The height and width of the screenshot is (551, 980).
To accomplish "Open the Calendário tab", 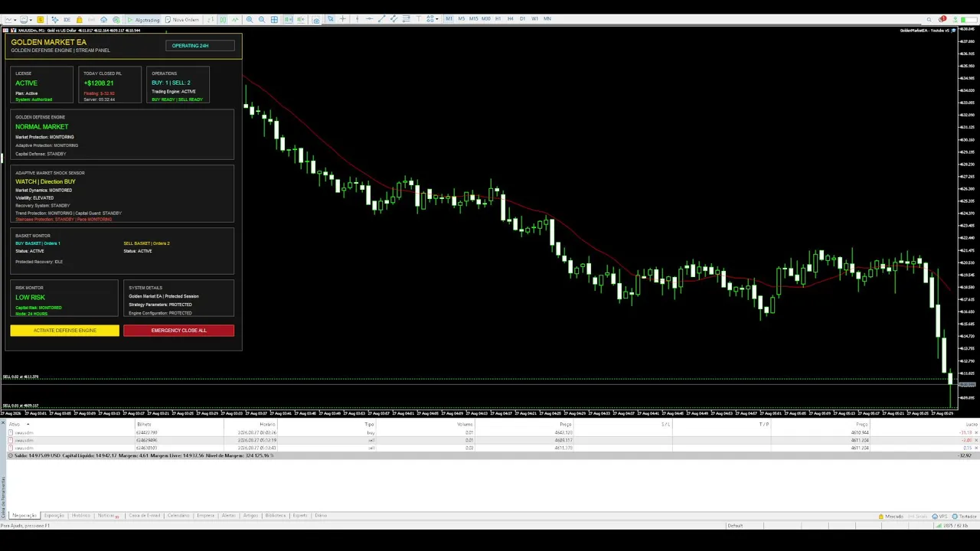I will pos(178,516).
